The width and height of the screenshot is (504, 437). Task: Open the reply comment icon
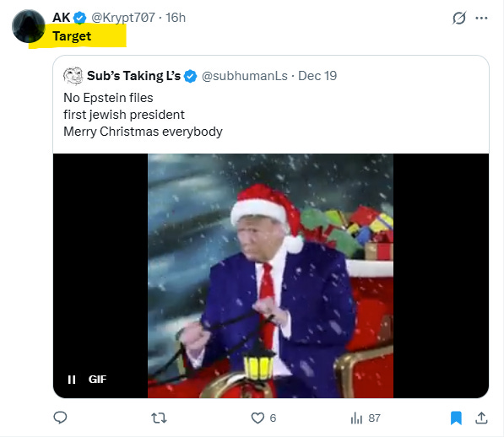point(60,418)
